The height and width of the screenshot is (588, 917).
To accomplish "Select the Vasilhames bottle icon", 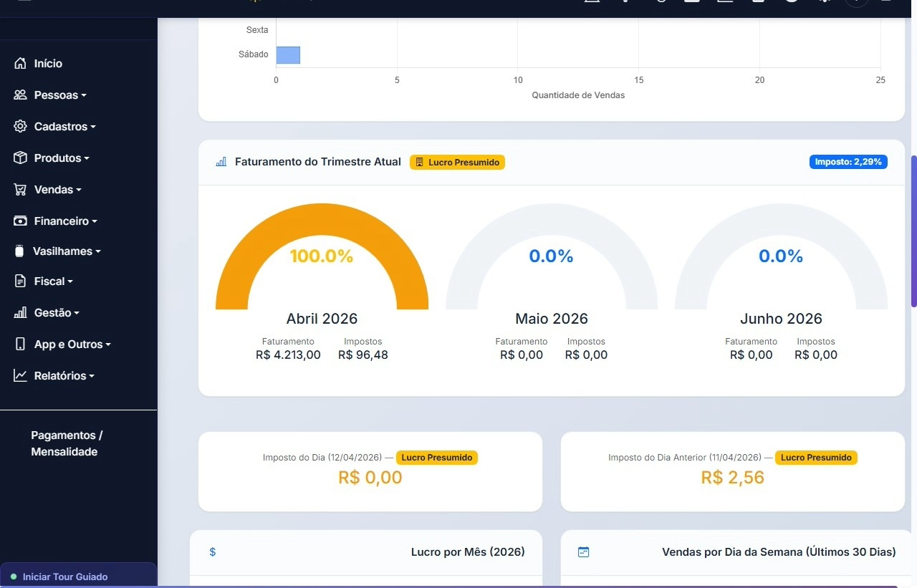I will pos(21,251).
